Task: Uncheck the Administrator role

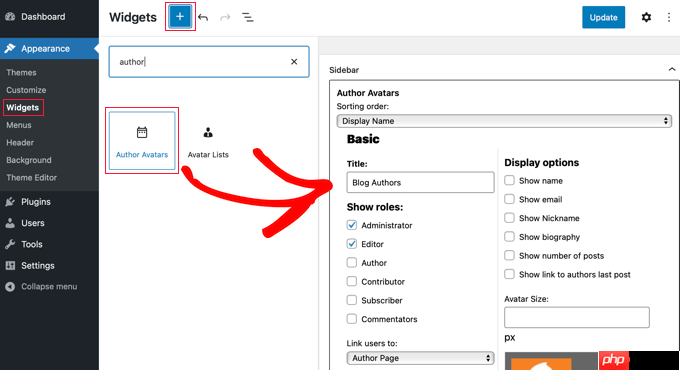Action: coord(352,225)
